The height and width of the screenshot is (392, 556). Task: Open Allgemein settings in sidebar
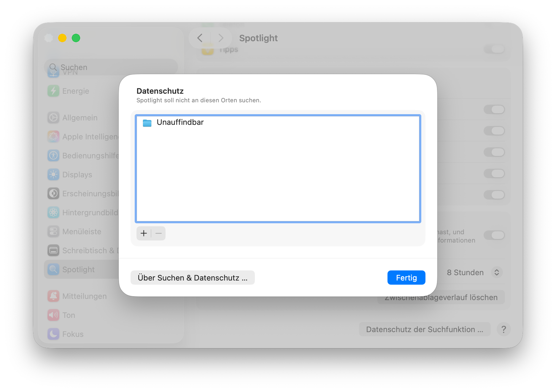point(80,118)
